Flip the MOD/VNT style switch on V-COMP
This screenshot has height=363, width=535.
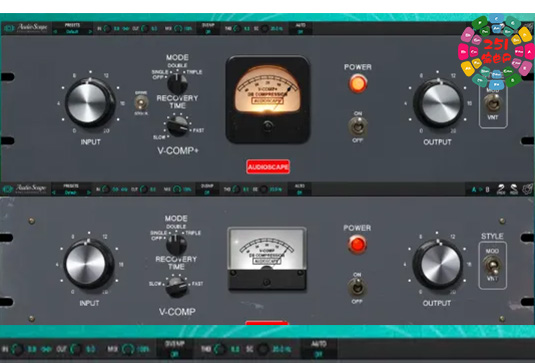(x=492, y=265)
